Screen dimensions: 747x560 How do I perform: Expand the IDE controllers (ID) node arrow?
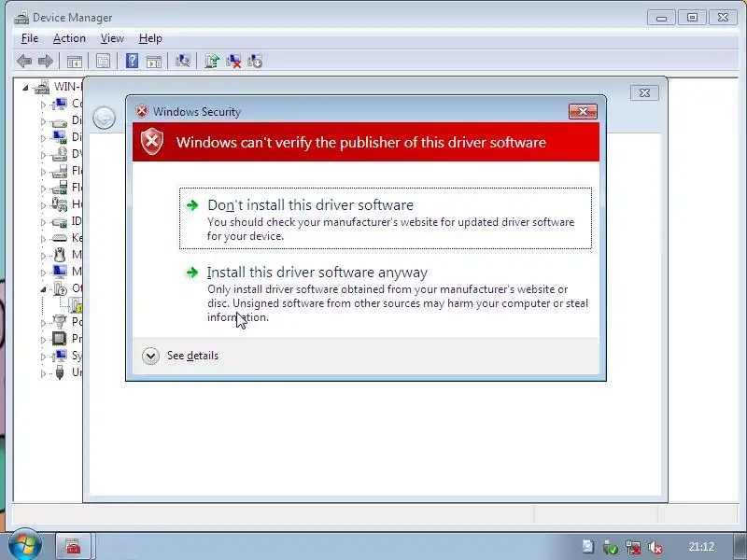click(x=43, y=222)
